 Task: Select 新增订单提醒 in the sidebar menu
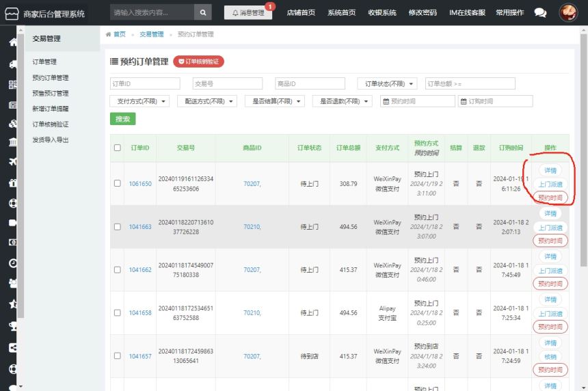tap(50, 109)
